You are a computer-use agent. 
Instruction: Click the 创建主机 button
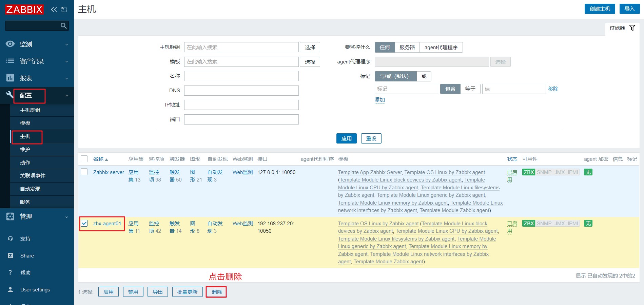tap(600, 9)
